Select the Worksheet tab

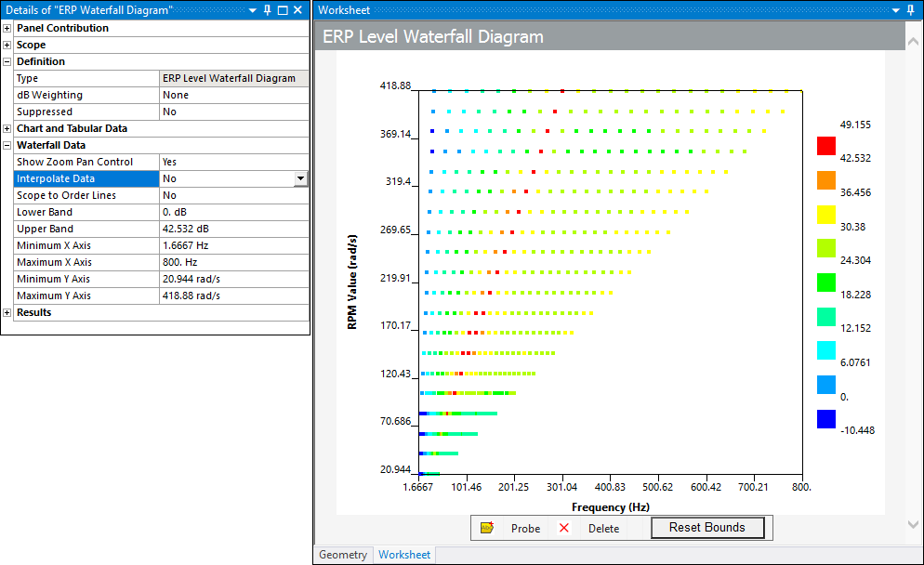tap(404, 555)
